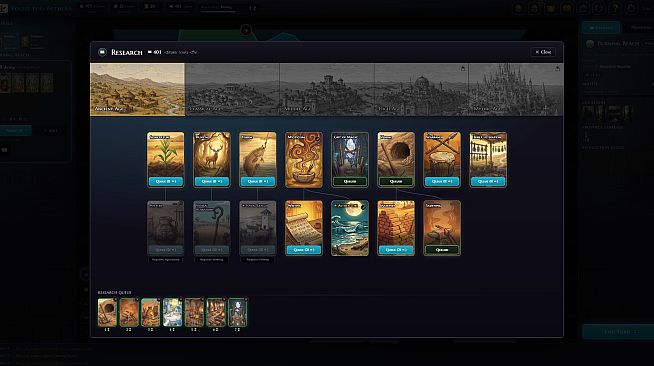Select fourth pale blue queue item
Image resolution: width=654 pixels, height=366 pixels.
[172, 312]
